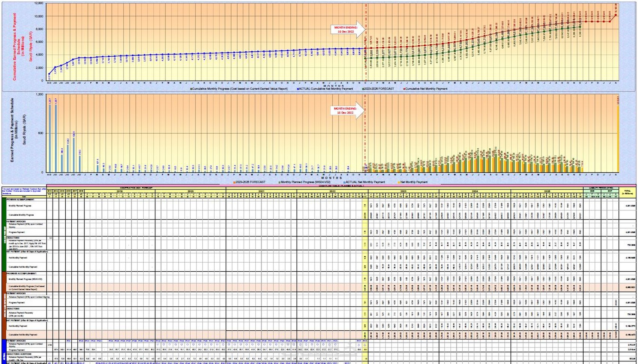Select the Cumulative Monthly Progress legend entry of the line chart
638x364 pixels.
[x=239, y=89]
